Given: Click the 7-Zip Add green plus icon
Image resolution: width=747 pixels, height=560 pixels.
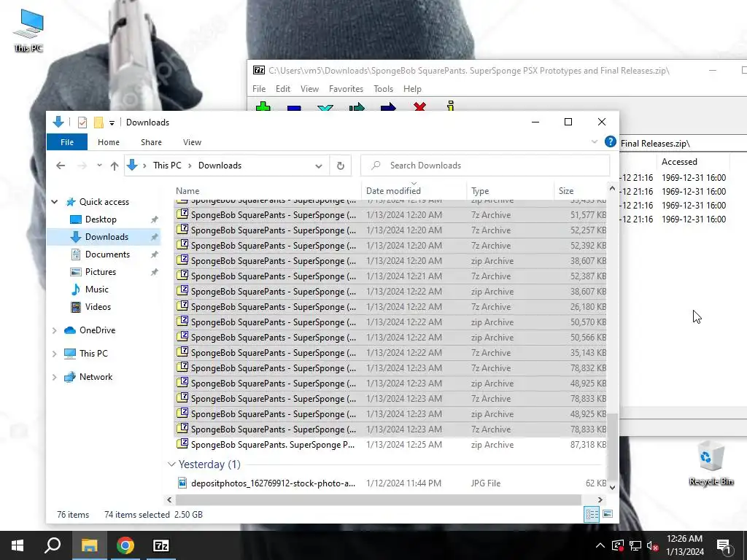Looking at the screenshot, I should click(x=263, y=106).
